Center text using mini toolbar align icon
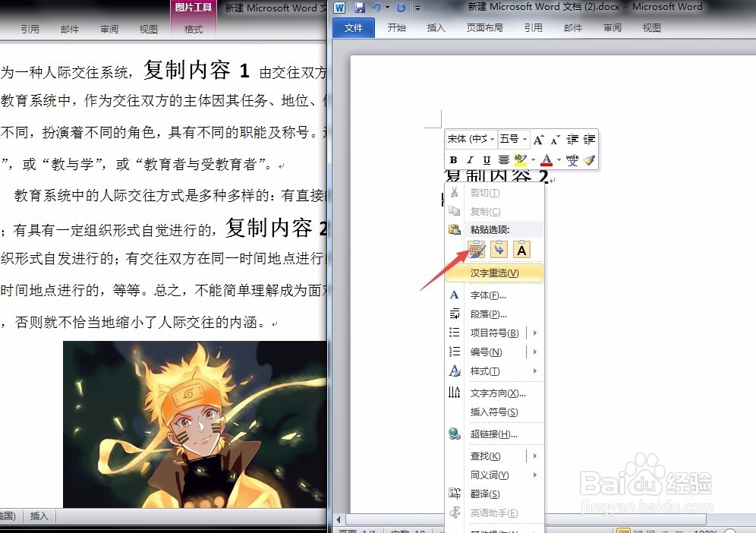Screen dimensions: 756x533 503,159
